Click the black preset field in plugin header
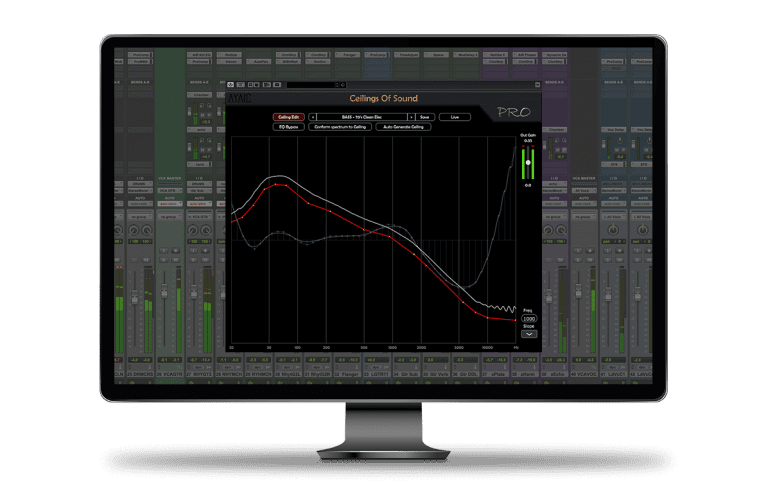Screen dimensions: 768x487 [x=311, y=85]
